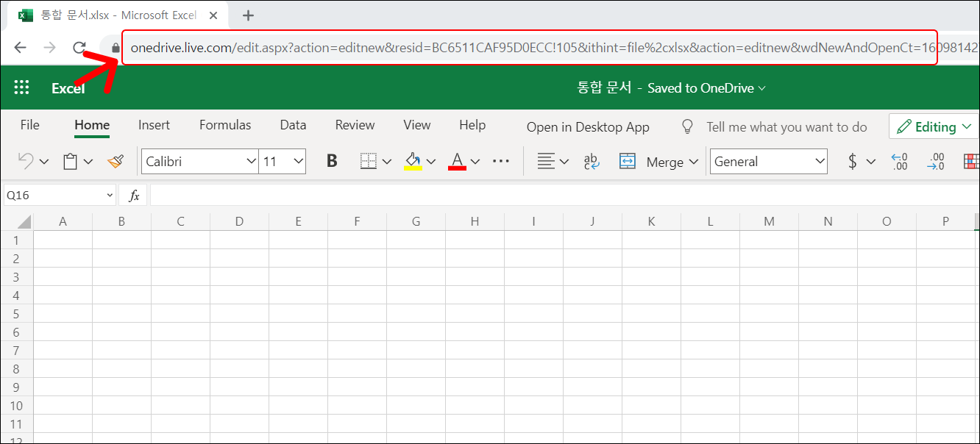Screen dimensions: 980x444
Task: Open the Office app launcher grid
Action: pyautogui.click(x=22, y=88)
